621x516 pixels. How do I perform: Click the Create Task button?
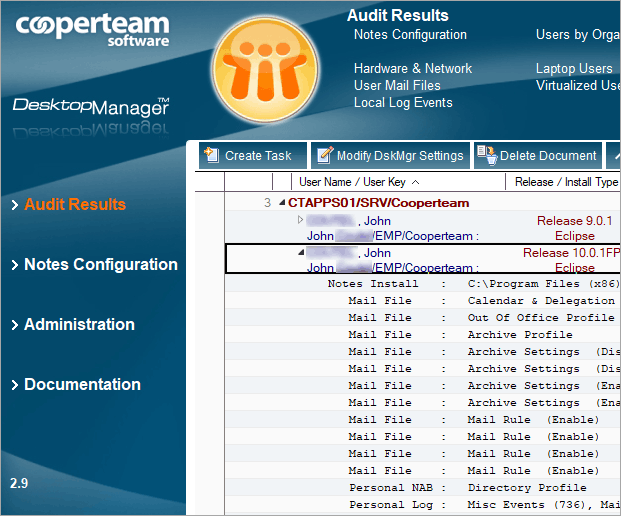click(x=253, y=155)
